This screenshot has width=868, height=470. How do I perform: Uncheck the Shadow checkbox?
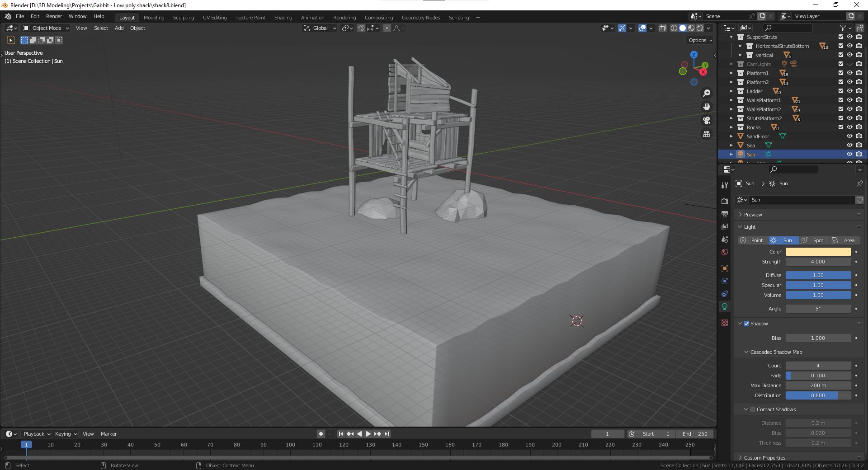pos(746,324)
